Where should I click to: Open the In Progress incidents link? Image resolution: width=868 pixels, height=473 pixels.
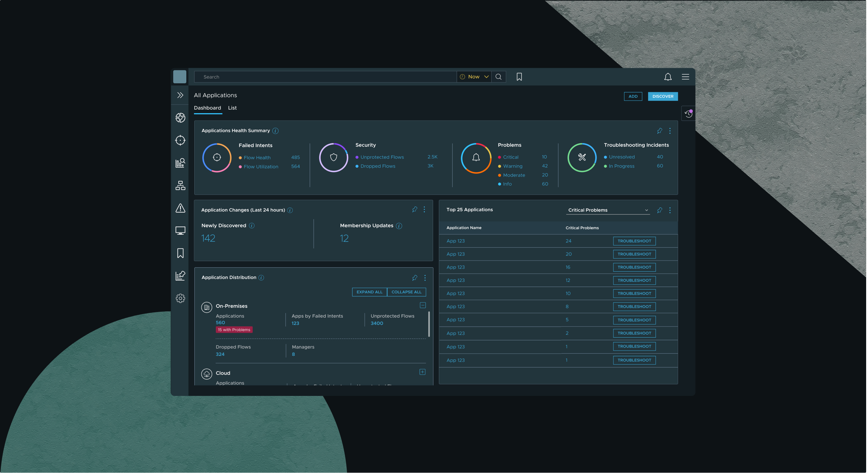tap(621, 166)
